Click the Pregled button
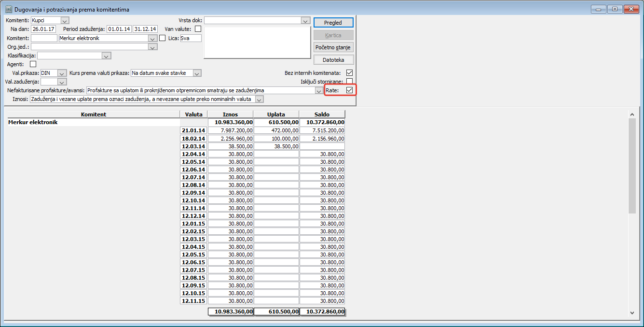This screenshot has width=644, height=327. coord(333,23)
